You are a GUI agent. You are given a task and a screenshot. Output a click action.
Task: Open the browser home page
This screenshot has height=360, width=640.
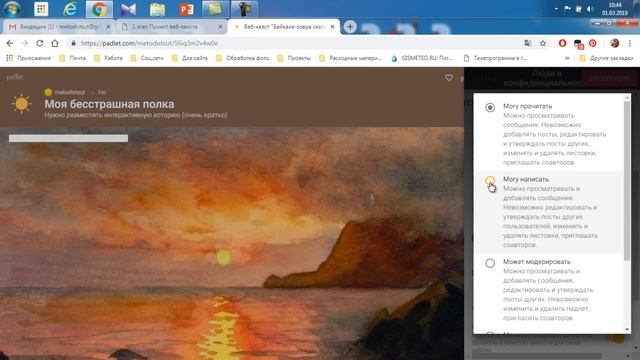click(55, 43)
